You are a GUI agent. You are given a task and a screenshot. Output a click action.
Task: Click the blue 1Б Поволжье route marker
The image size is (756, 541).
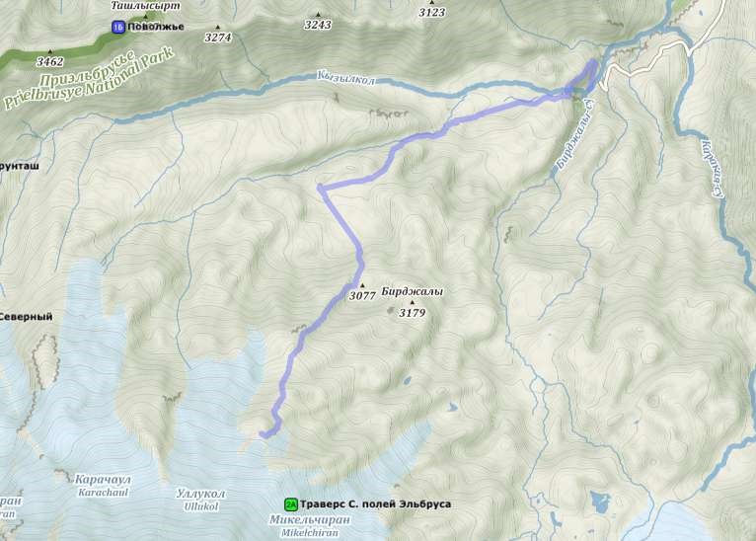(118, 27)
